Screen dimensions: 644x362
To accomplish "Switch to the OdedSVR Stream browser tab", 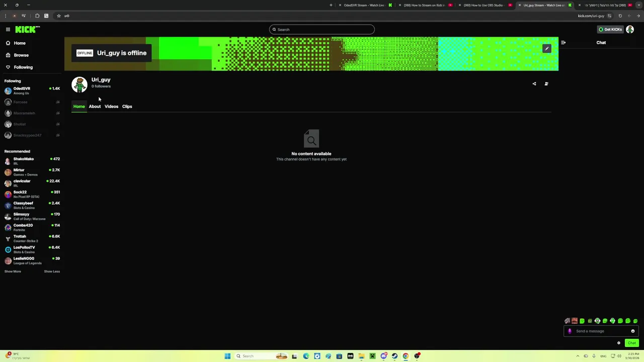I will click(x=365, y=5).
